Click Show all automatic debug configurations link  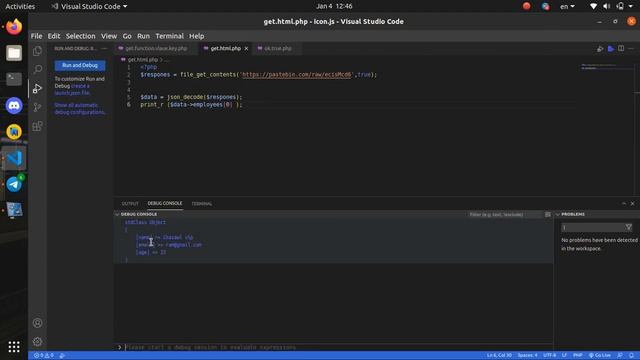(x=80, y=109)
